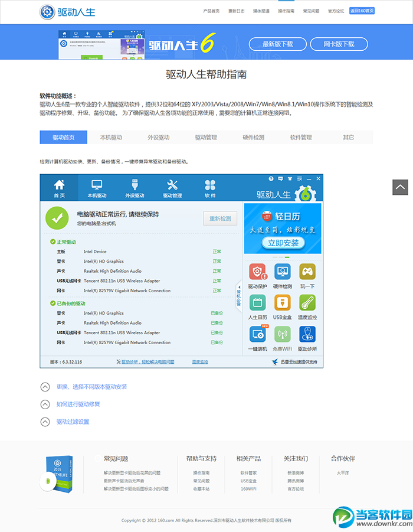
Task: Click the skin shirt icon in app title bar
Action: pyautogui.click(x=290, y=178)
